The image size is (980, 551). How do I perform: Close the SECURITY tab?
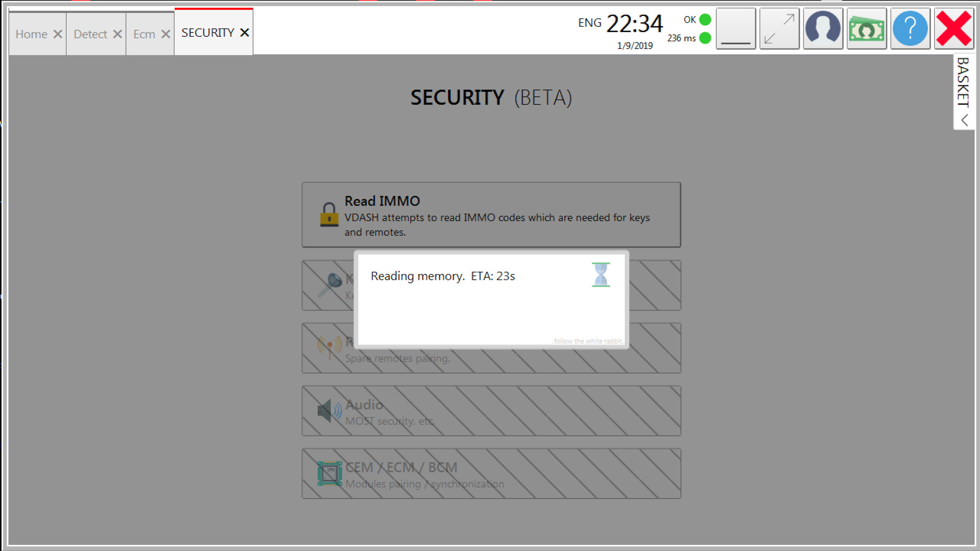[x=244, y=33]
